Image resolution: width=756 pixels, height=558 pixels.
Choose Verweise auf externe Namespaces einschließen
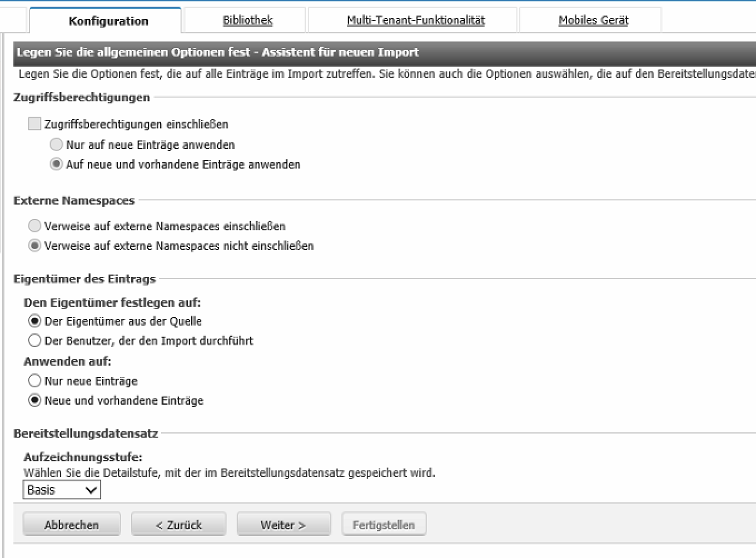34,226
